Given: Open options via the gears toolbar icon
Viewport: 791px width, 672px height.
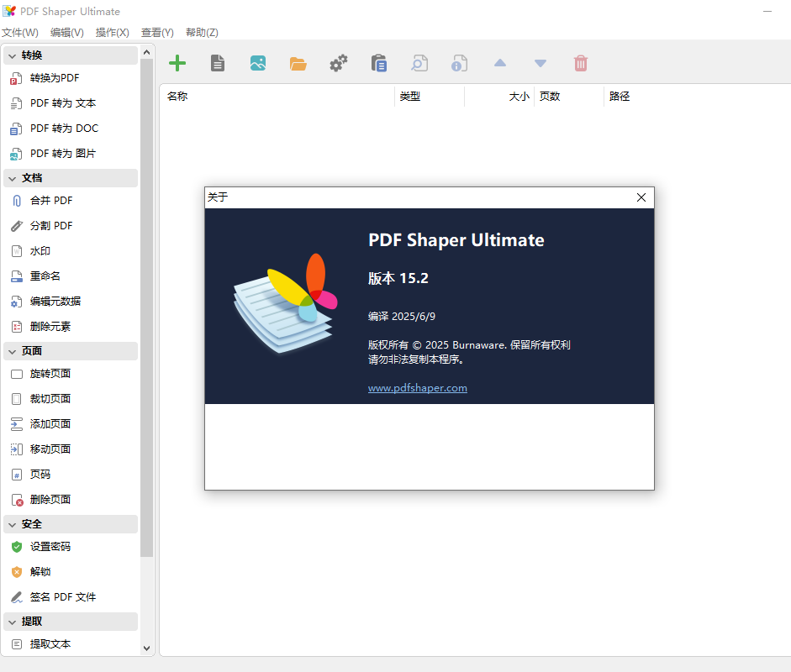Looking at the screenshot, I should tap(338, 62).
